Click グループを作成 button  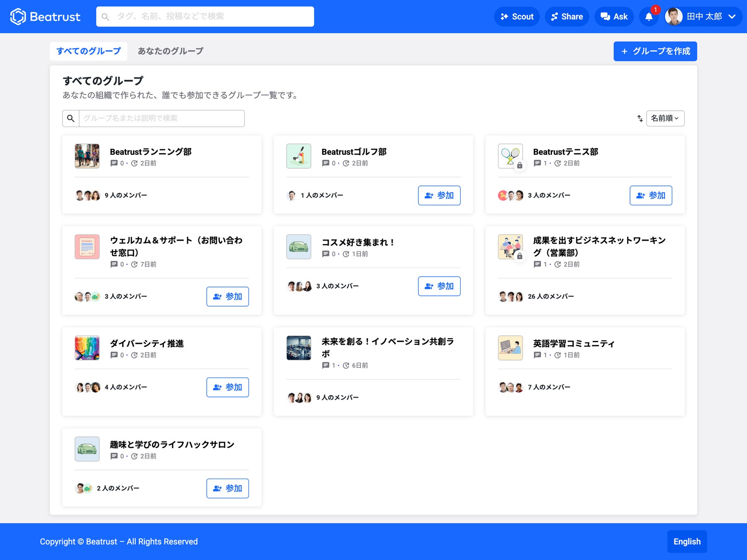(x=655, y=51)
